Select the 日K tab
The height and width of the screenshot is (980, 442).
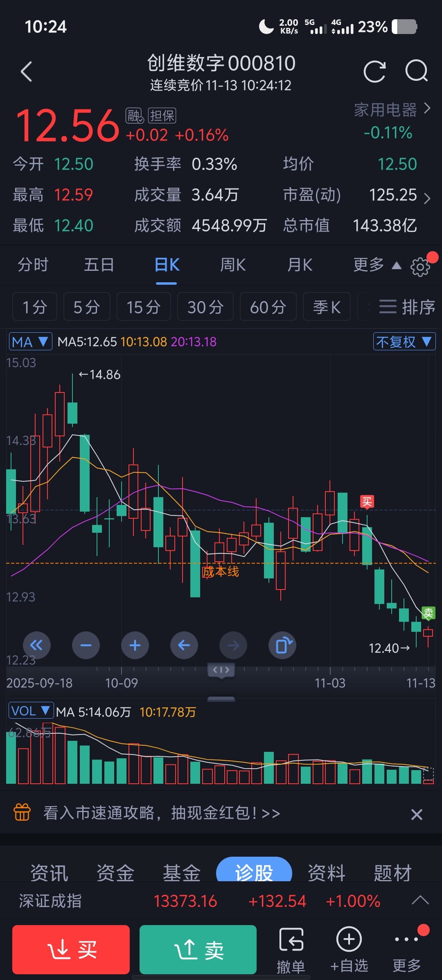click(167, 265)
